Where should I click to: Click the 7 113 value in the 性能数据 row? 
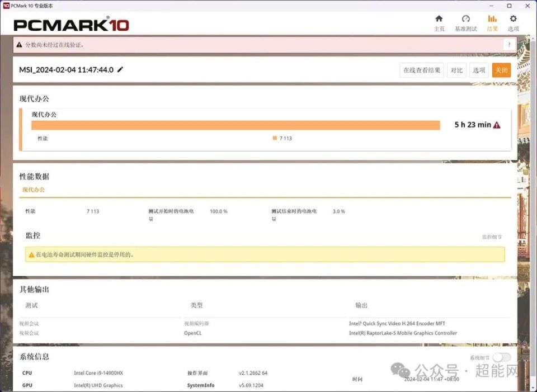[x=93, y=211]
